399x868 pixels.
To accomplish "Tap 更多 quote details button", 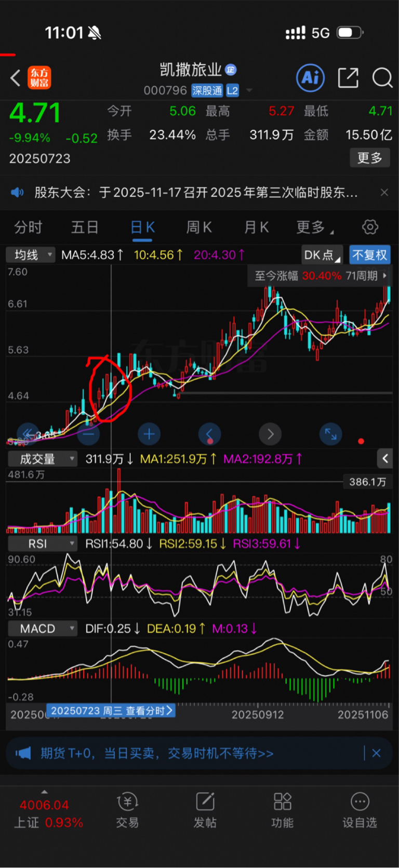I will pos(369,158).
